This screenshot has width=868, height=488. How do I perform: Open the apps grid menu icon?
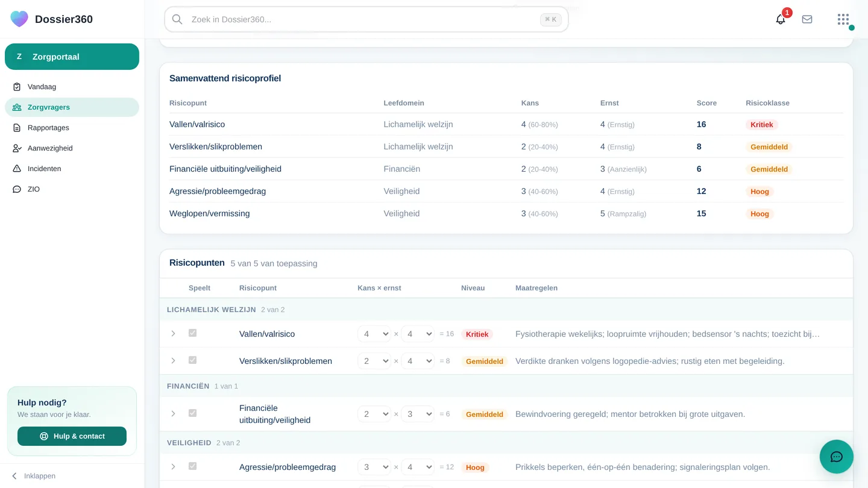843,19
